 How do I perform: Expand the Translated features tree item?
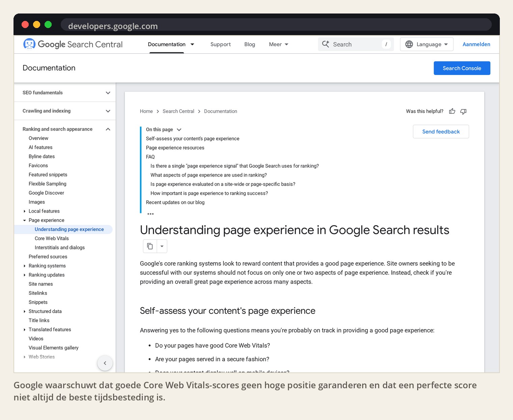[x=25, y=330]
